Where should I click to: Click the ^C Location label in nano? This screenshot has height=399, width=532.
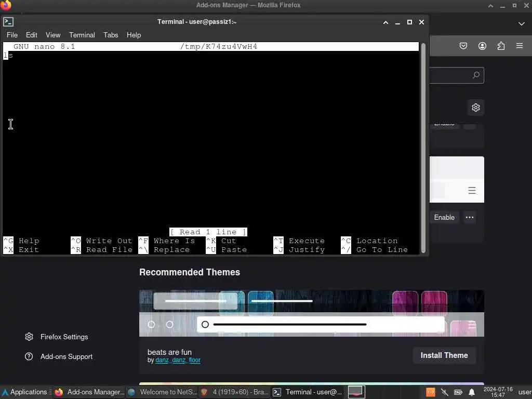point(369,241)
